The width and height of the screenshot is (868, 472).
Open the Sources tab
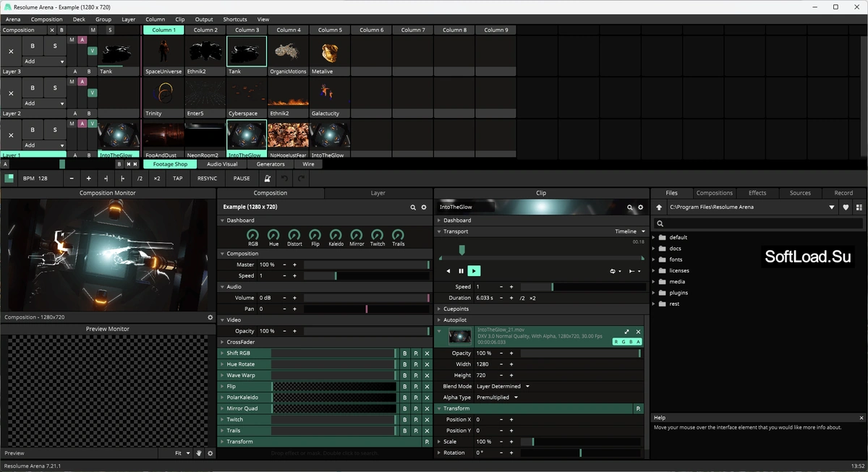(x=800, y=193)
